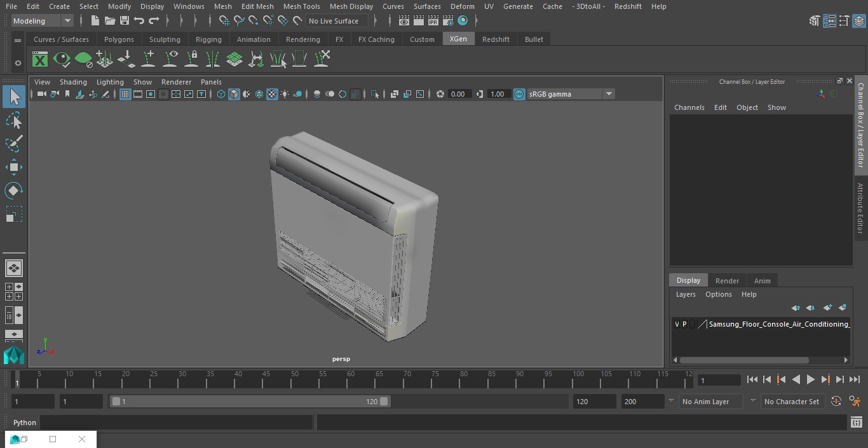The image size is (868, 448).
Task: Open the shelf settings gear icon
Action: point(18,63)
